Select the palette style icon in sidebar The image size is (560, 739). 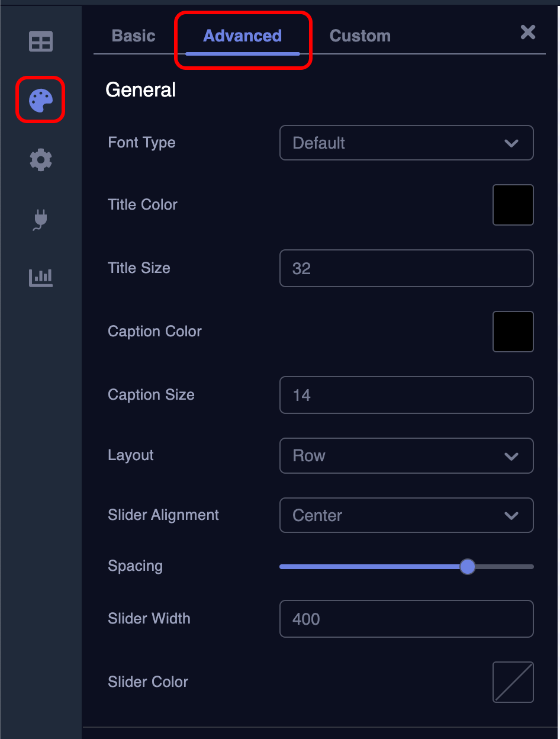tap(40, 99)
